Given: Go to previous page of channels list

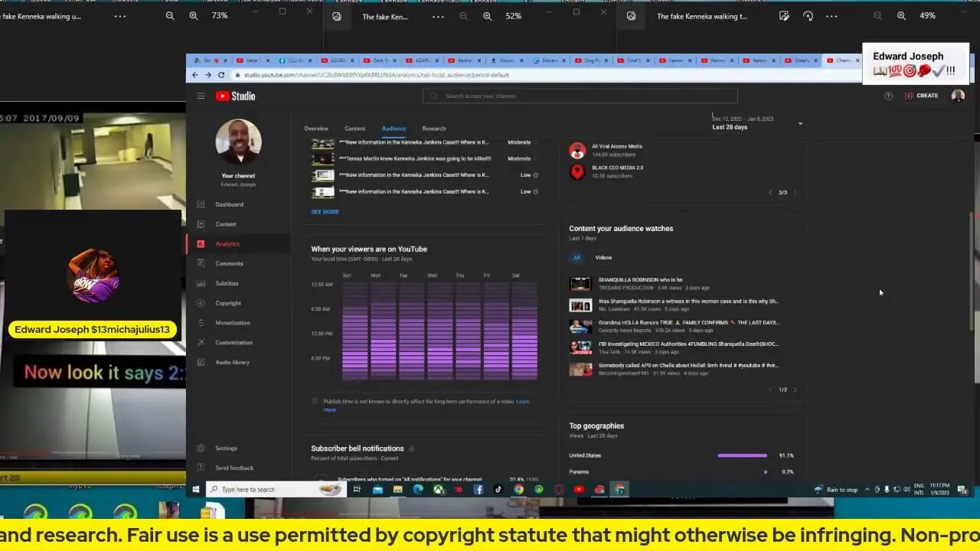Looking at the screenshot, I should (770, 192).
